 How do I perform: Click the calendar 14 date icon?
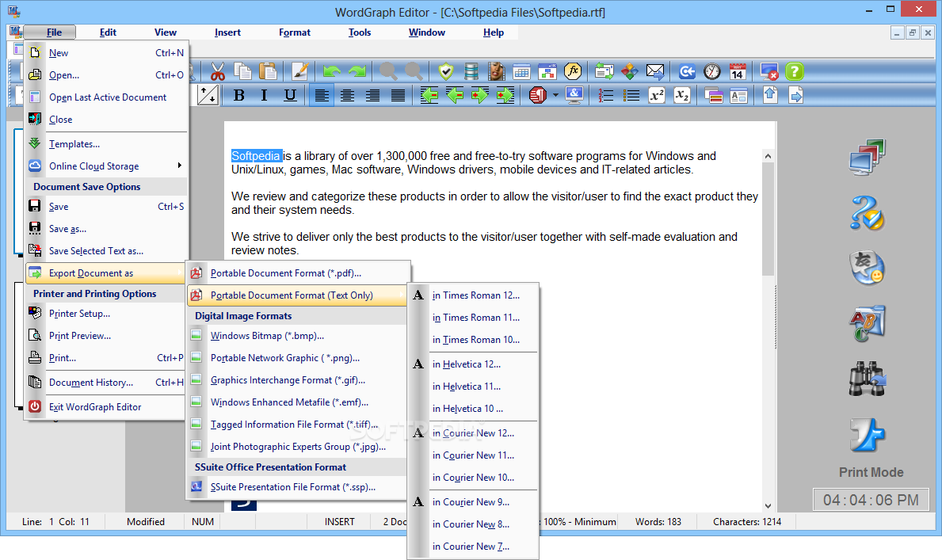coord(737,71)
